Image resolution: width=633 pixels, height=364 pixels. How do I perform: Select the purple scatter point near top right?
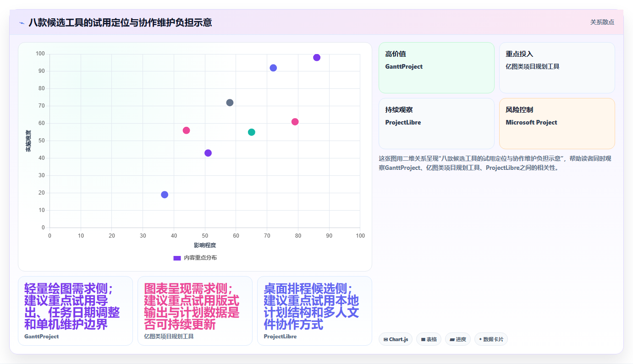click(317, 58)
